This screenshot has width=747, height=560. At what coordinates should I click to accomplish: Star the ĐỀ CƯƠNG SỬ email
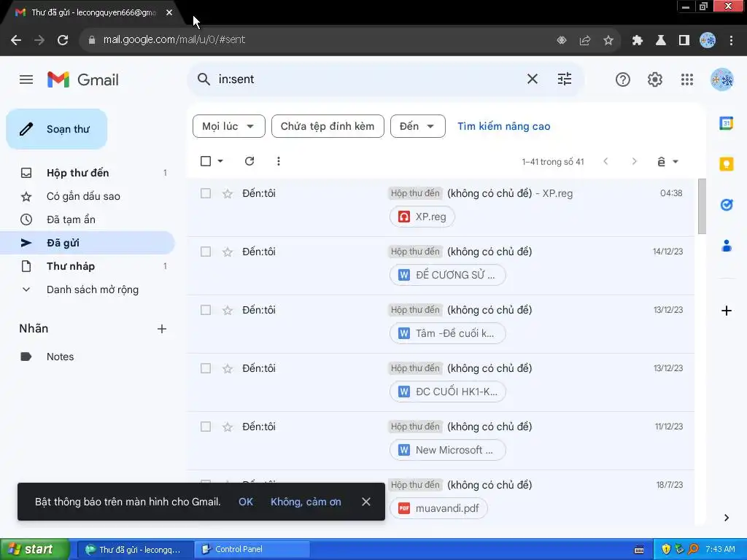tap(228, 252)
